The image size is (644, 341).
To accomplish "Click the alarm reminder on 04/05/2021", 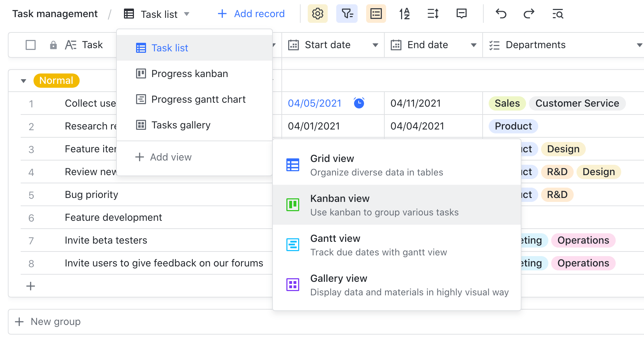I will pyautogui.click(x=359, y=103).
